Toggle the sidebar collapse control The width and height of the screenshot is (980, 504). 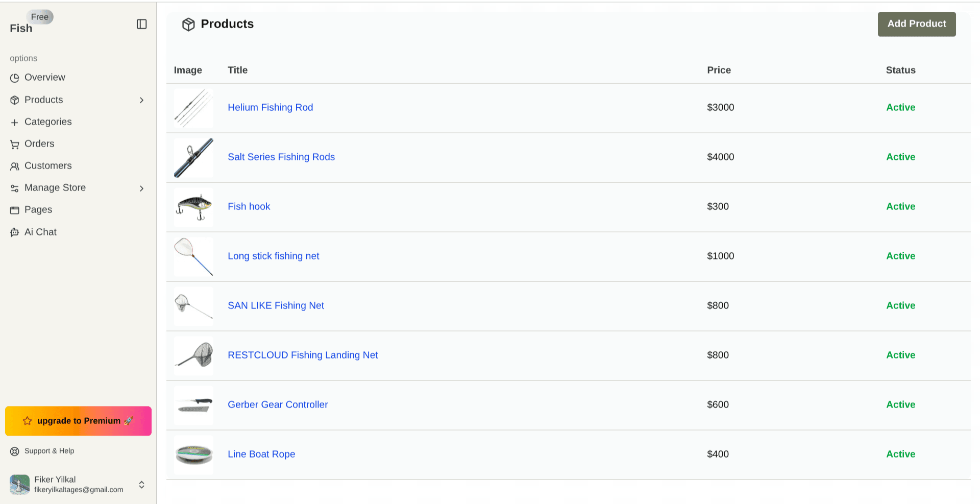(141, 24)
